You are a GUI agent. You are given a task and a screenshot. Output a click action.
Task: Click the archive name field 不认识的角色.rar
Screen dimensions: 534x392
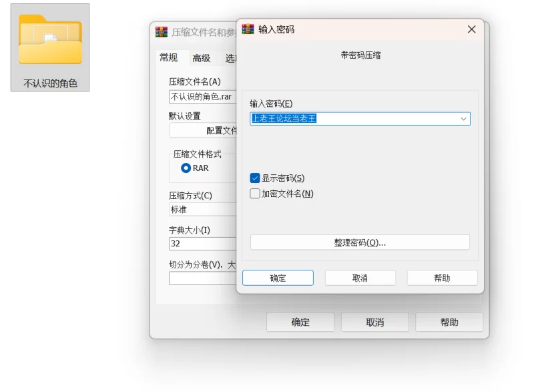203,97
